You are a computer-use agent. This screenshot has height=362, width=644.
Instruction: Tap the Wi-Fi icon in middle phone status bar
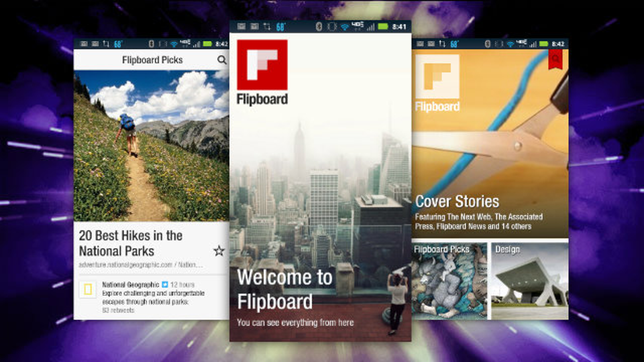[x=345, y=27]
